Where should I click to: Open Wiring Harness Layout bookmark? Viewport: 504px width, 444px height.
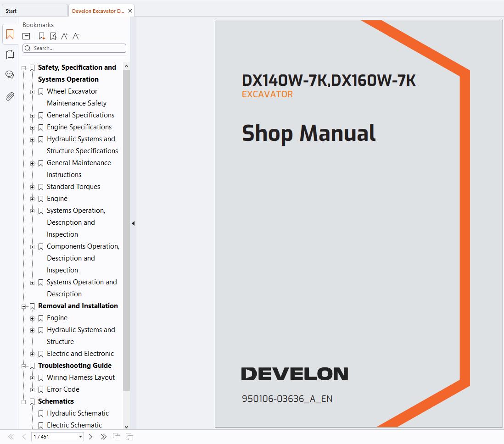[x=81, y=377]
